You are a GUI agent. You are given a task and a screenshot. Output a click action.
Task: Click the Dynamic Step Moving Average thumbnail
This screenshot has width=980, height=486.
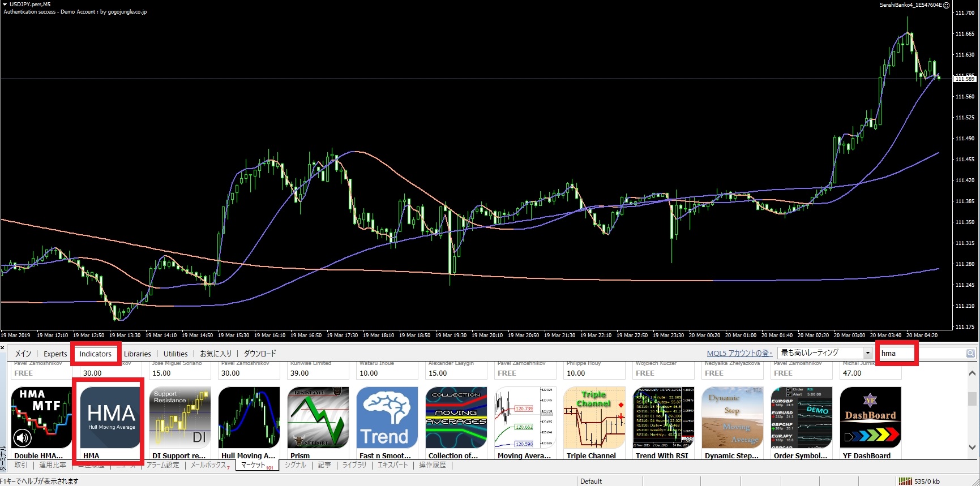732,418
